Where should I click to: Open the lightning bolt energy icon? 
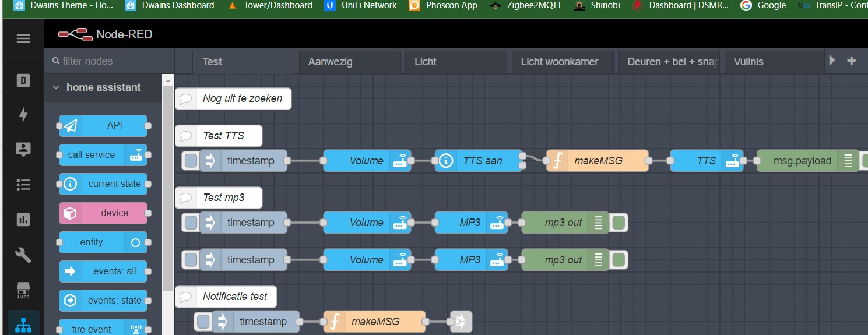(x=23, y=115)
